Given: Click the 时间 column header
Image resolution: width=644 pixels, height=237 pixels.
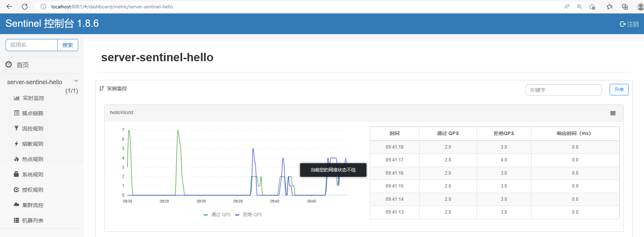Looking at the screenshot, I should pyautogui.click(x=395, y=133).
